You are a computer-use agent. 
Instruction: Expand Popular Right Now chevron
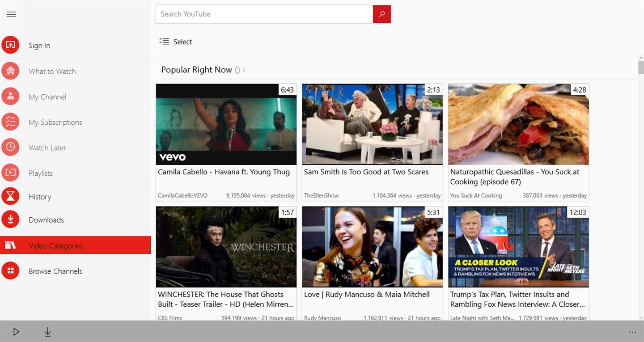[244, 70]
